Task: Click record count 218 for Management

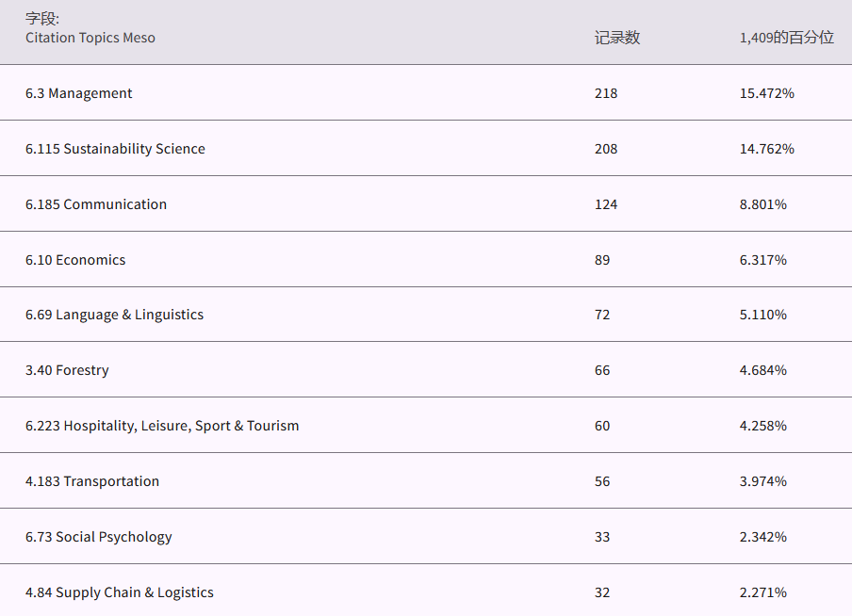Action: pyautogui.click(x=606, y=93)
